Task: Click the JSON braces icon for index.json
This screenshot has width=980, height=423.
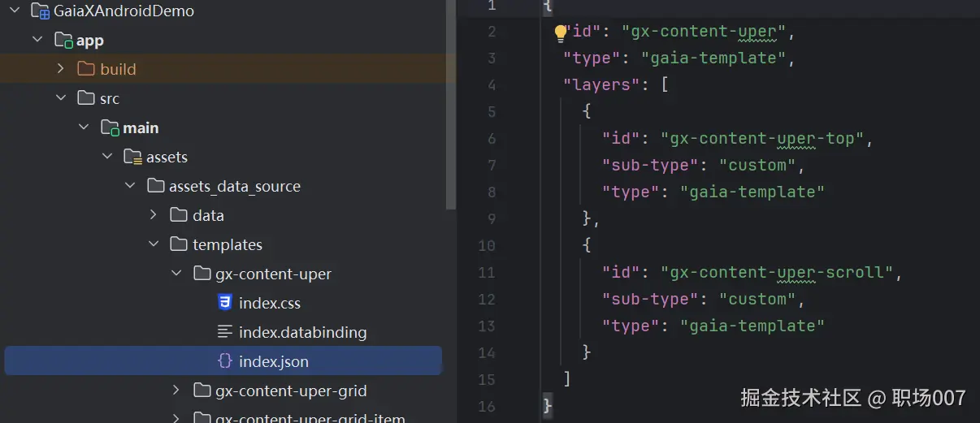Action: 225,361
